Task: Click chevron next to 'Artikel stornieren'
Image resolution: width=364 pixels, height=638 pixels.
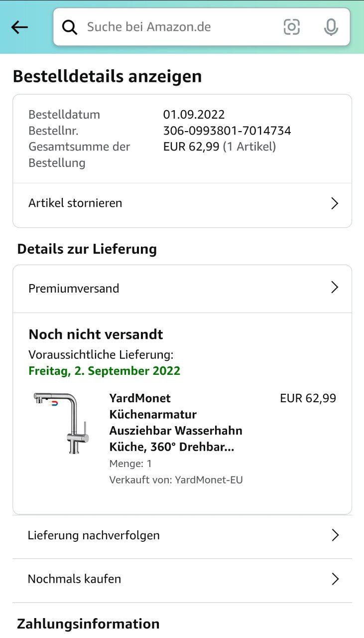Action: (x=335, y=203)
